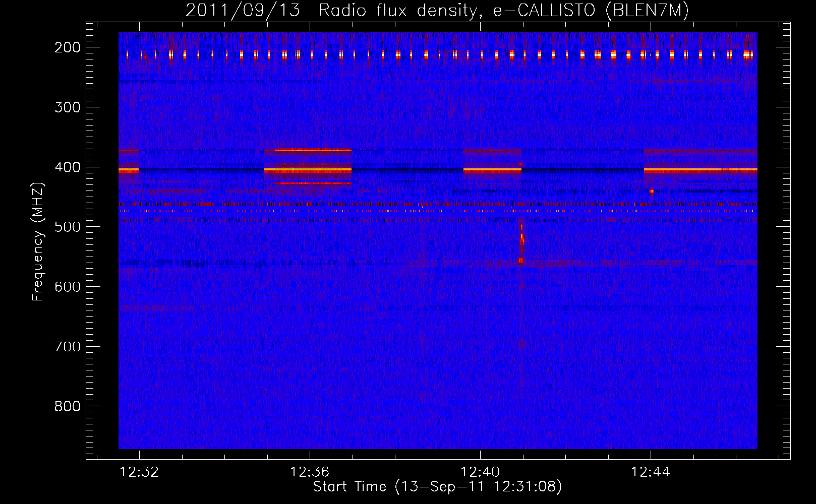816x504 pixels.
Task: Click the 800 frequency tick label
Action: 68,406
